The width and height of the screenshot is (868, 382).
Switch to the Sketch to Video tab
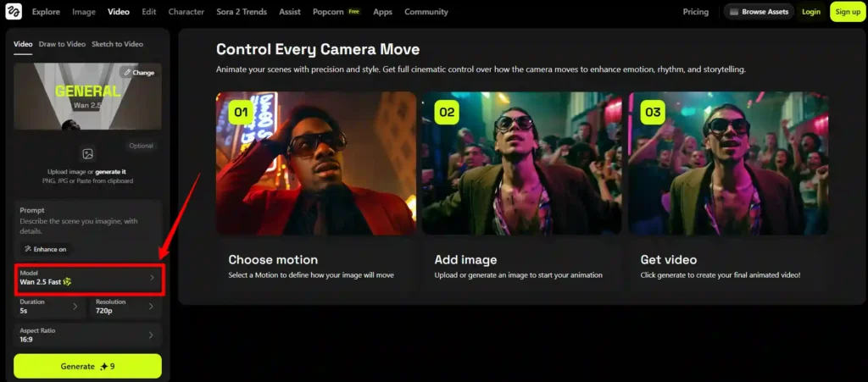click(117, 44)
